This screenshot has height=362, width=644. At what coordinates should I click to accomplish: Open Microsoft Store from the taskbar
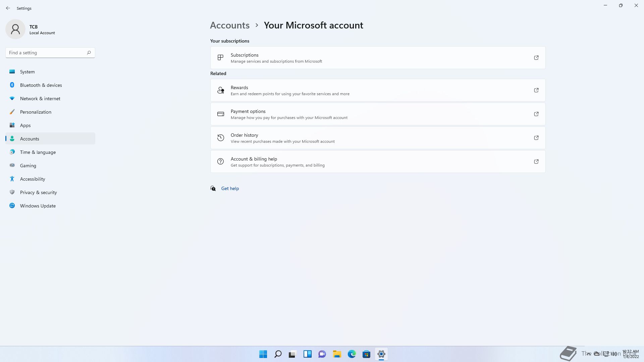coord(367,354)
